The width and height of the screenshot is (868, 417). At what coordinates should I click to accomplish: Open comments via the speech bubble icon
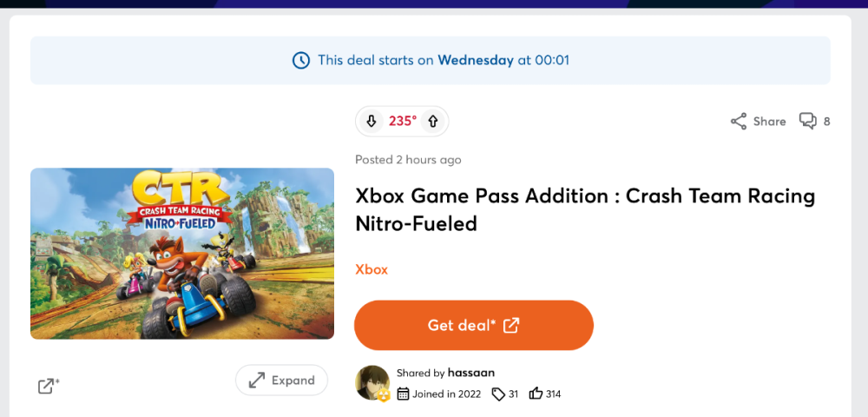[807, 122]
